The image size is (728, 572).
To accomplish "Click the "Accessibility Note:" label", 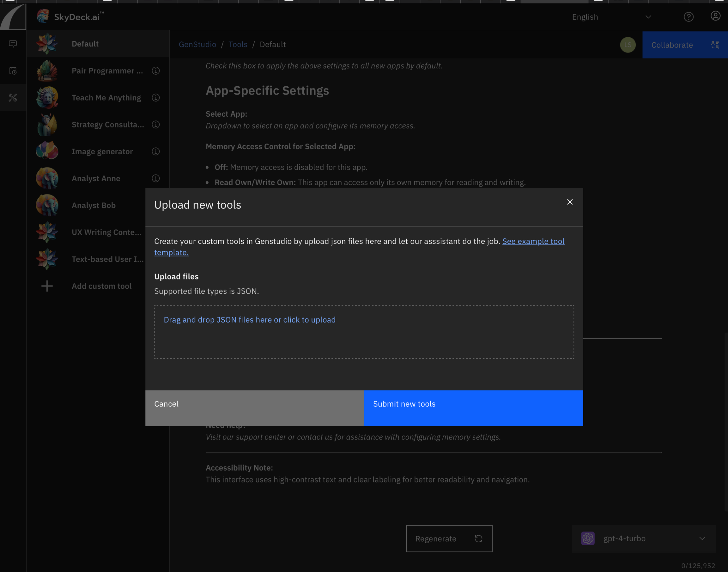I will click(x=239, y=468).
